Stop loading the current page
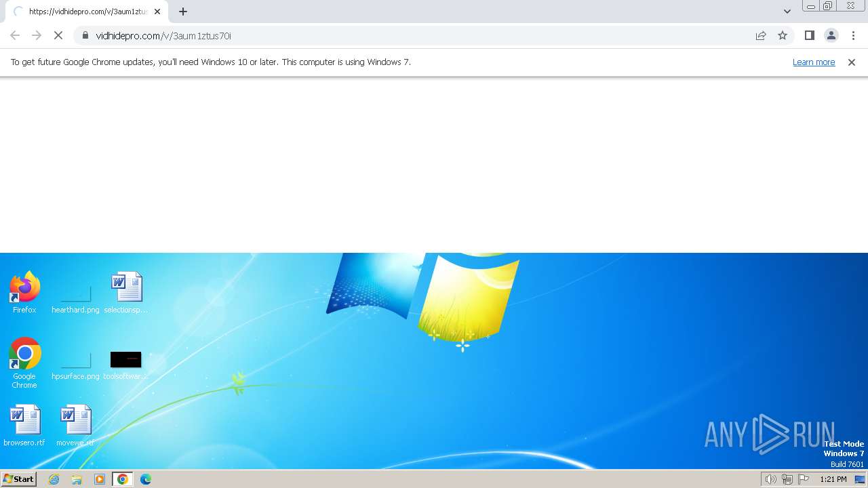Screen dimensions: 868x488 [59, 35]
